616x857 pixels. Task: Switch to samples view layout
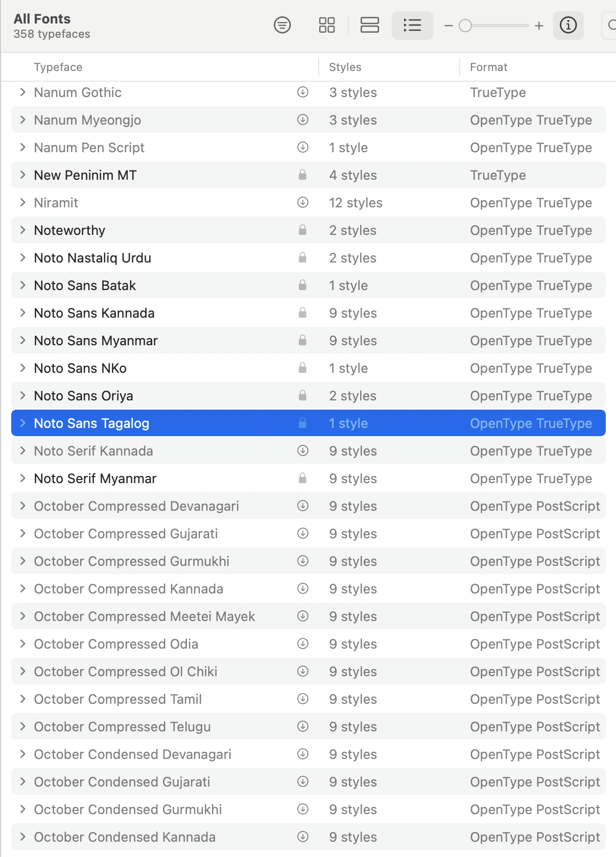[x=370, y=25]
